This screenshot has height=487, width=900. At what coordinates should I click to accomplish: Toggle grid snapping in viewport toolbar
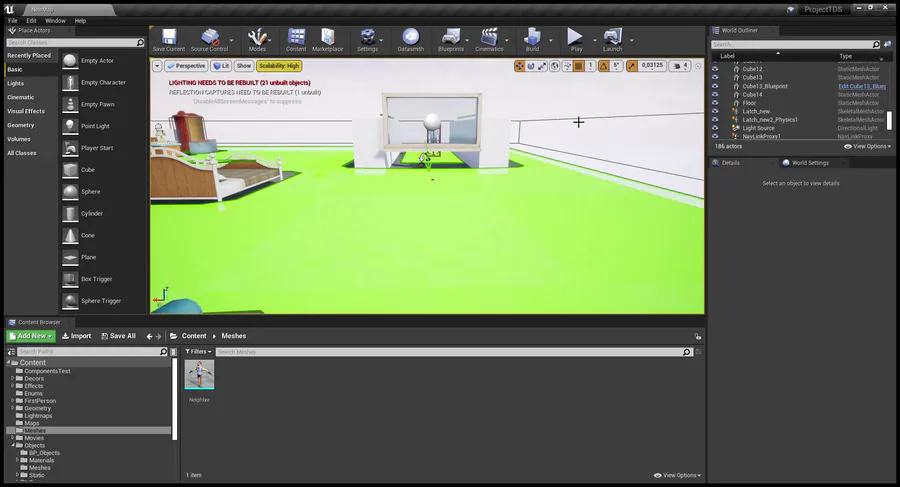pos(579,66)
